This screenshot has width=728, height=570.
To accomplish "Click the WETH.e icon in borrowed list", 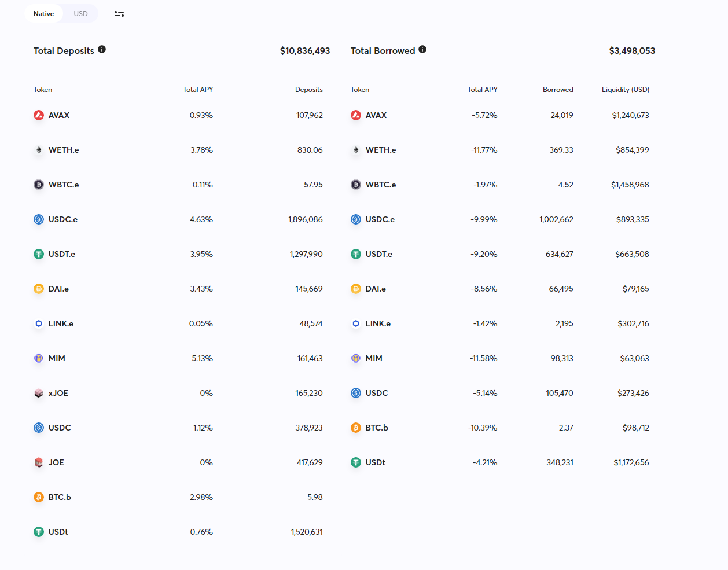I will (x=356, y=150).
